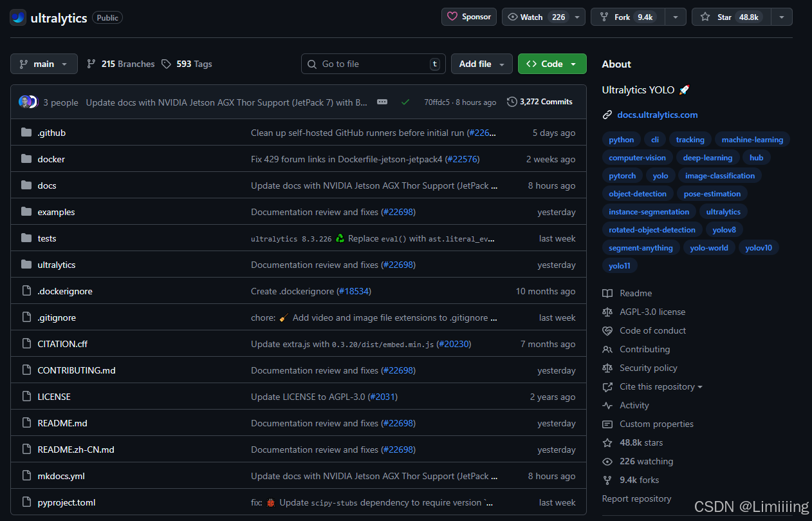
Task: Select the python topic tag
Action: (622, 140)
